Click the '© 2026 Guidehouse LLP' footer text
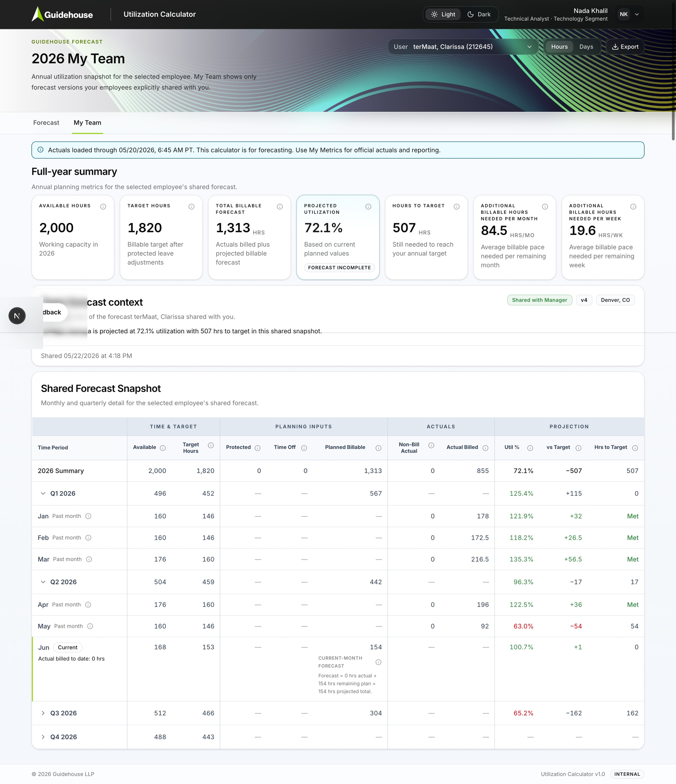This screenshot has height=784, width=676. click(x=63, y=774)
